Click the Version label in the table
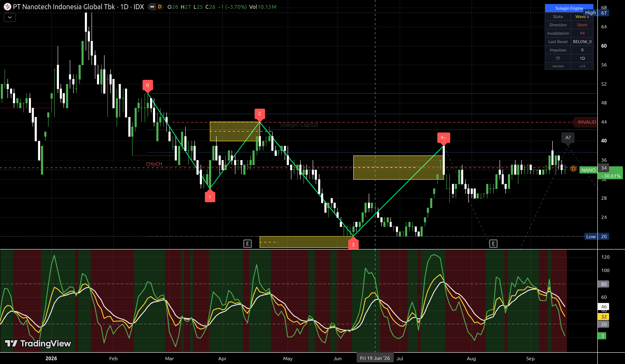 coord(558,66)
